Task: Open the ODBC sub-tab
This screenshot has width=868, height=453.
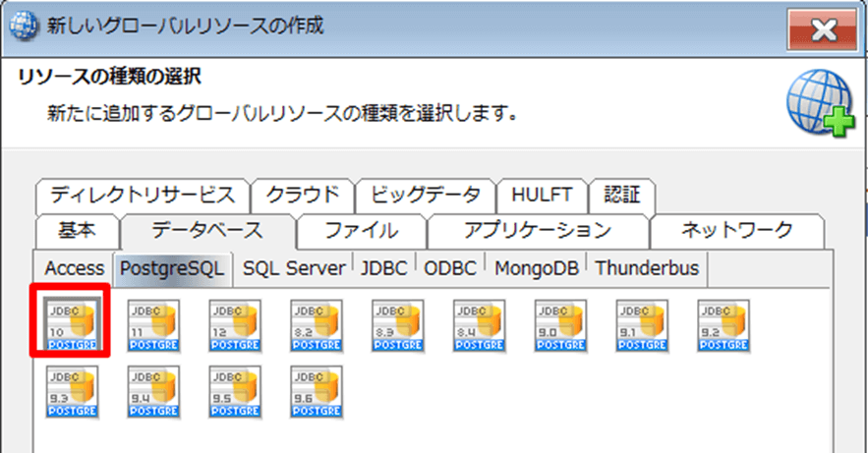Action: pos(450,269)
